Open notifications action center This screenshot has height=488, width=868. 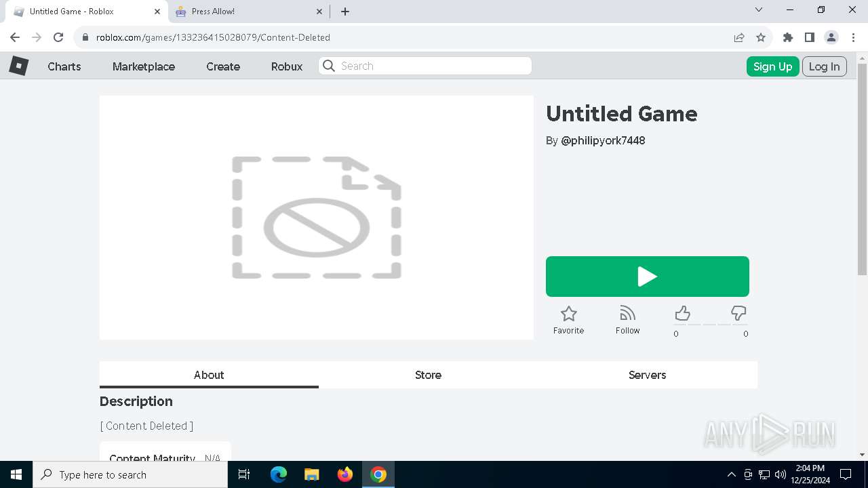pyautogui.click(x=846, y=474)
